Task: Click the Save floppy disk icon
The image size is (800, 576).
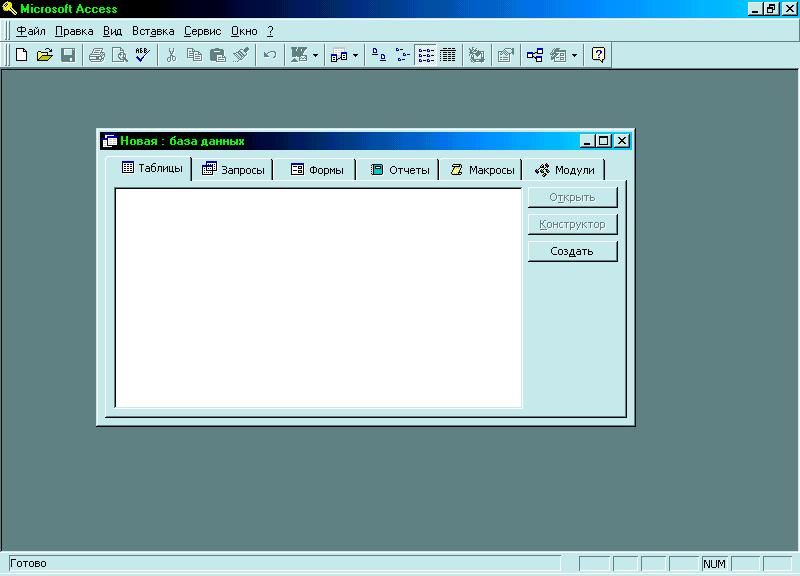Action: coord(68,55)
